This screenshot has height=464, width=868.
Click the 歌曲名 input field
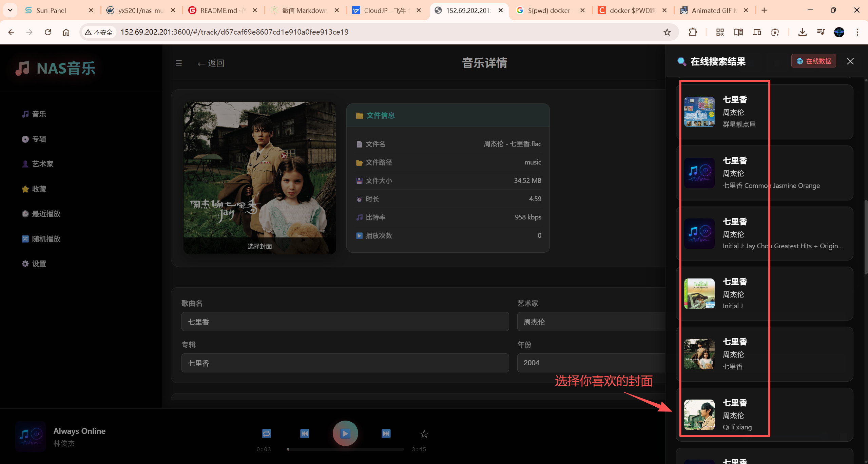click(345, 322)
